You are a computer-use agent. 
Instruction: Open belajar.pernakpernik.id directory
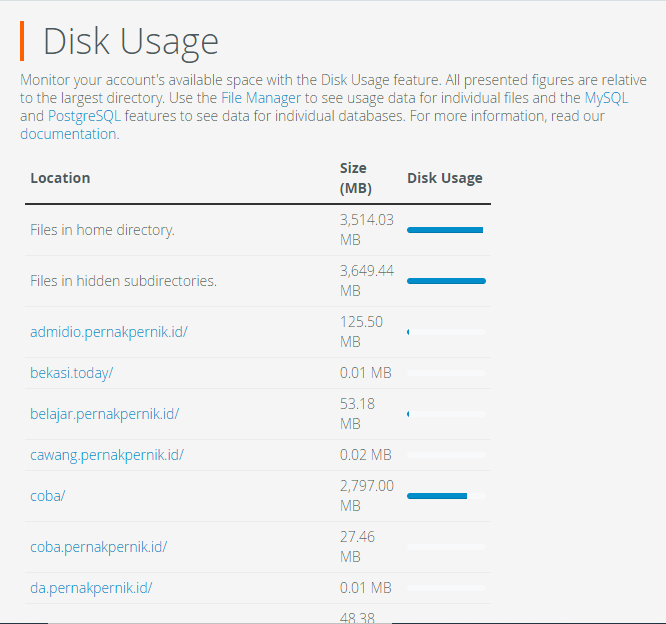click(104, 414)
